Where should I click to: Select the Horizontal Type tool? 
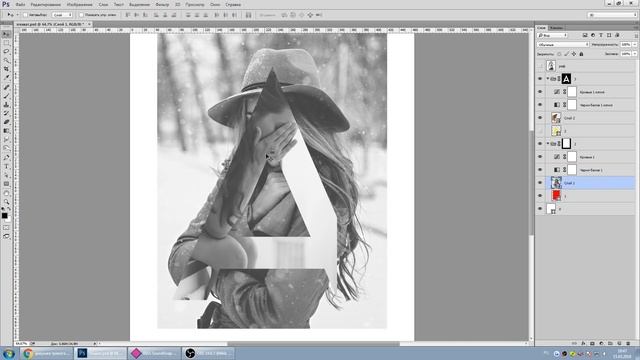6,167
